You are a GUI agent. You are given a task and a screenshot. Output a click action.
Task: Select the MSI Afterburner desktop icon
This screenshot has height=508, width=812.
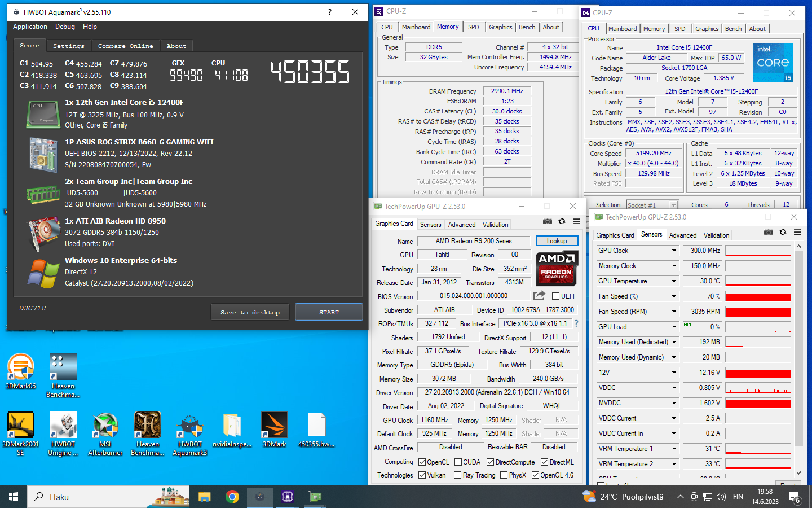click(105, 433)
